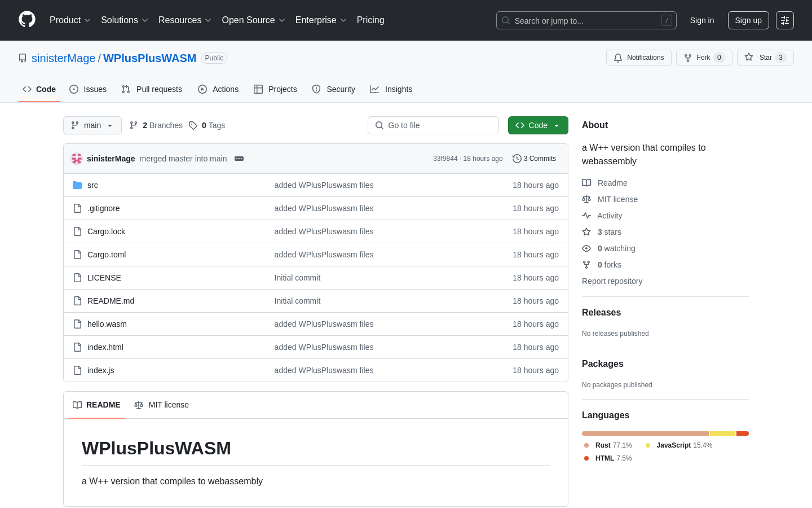Open the Activity link in About
This screenshot has width=812, height=508.
click(x=602, y=216)
